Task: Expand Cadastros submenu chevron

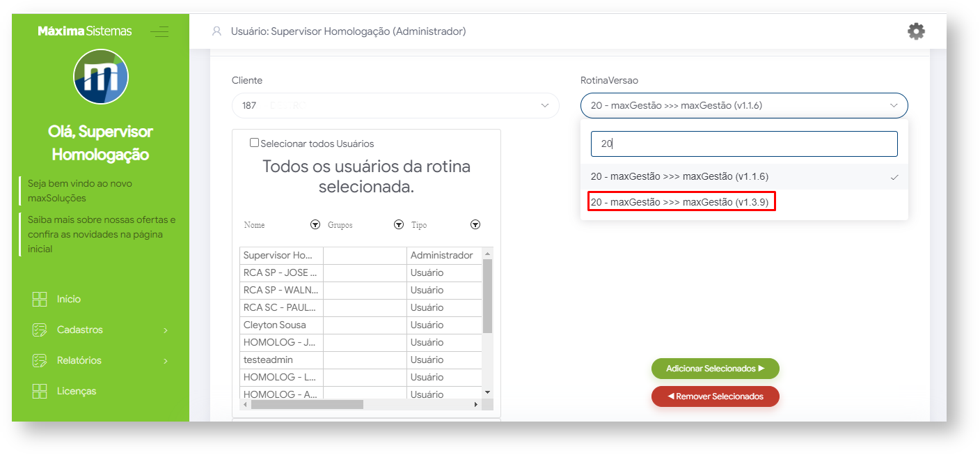Action: pos(166,330)
